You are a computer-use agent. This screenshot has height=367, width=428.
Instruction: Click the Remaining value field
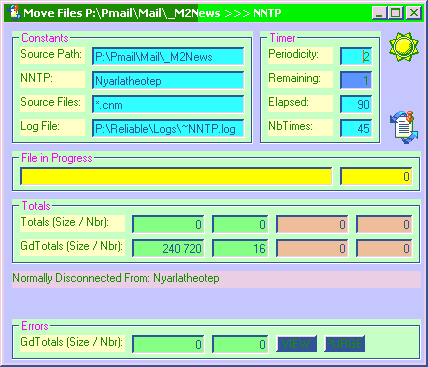tap(356, 80)
